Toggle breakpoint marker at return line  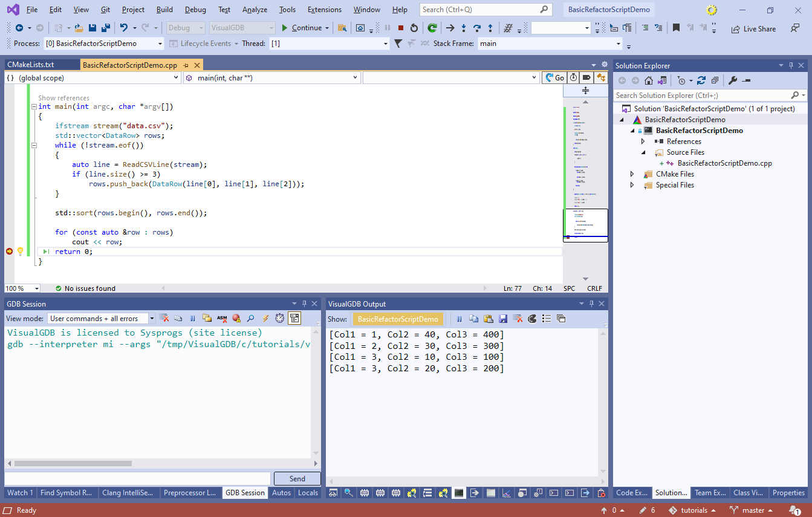click(9, 252)
